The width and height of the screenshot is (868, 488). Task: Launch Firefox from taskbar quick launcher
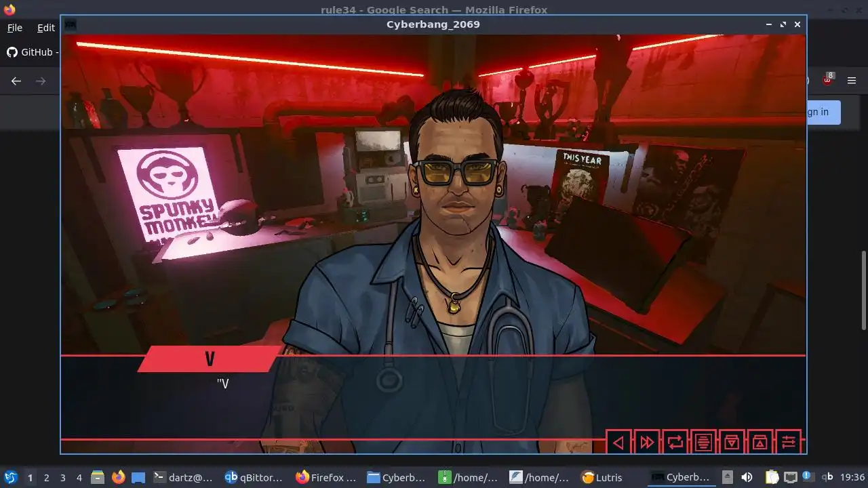tap(119, 477)
